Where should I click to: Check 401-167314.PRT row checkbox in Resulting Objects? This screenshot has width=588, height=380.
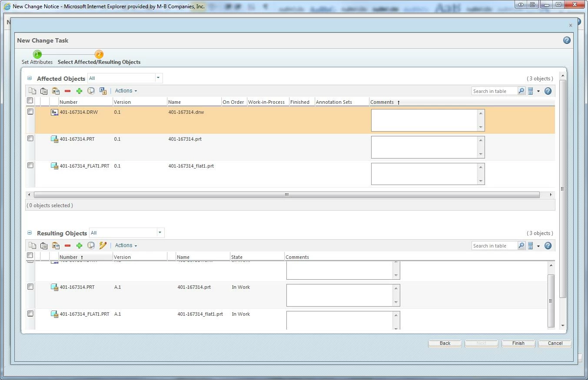tap(30, 287)
